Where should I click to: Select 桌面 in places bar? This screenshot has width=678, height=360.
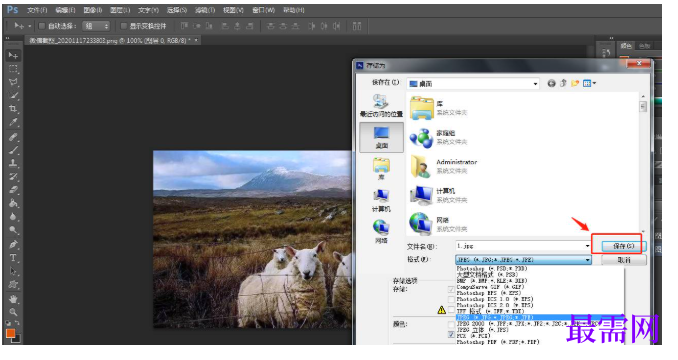(381, 137)
